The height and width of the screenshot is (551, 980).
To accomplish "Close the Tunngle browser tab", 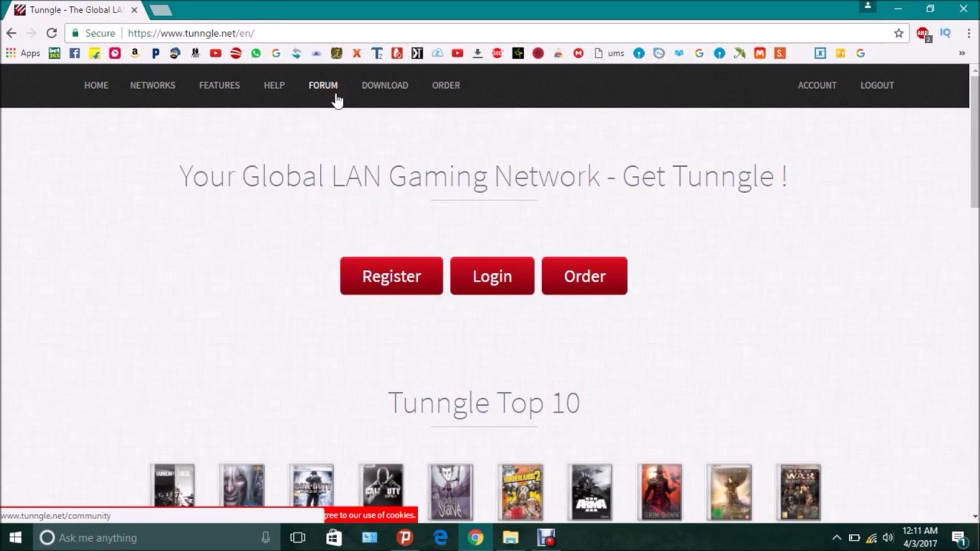I will coord(133,10).
